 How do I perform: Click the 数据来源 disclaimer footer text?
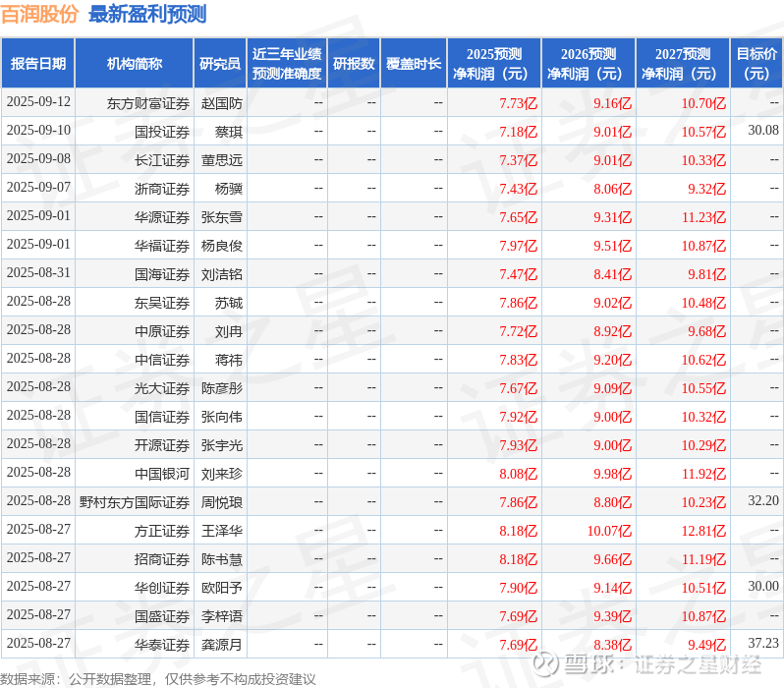click(158, 679)
